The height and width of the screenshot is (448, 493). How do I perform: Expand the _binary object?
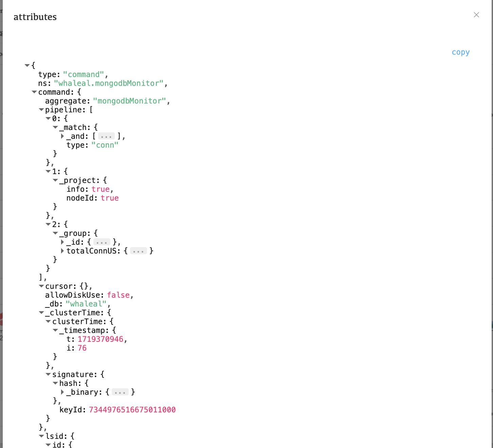coord(62,392)
